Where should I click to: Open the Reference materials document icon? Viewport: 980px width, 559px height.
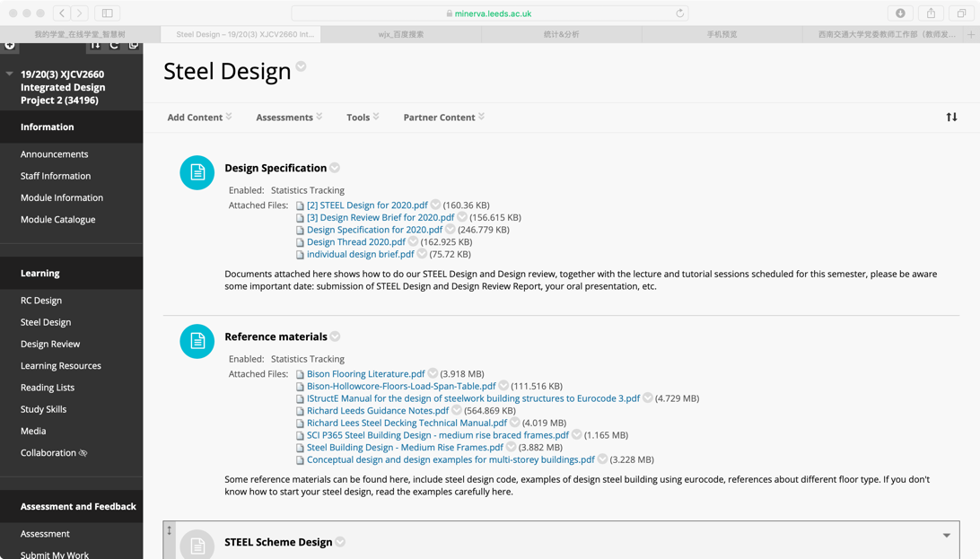point(197,341)
